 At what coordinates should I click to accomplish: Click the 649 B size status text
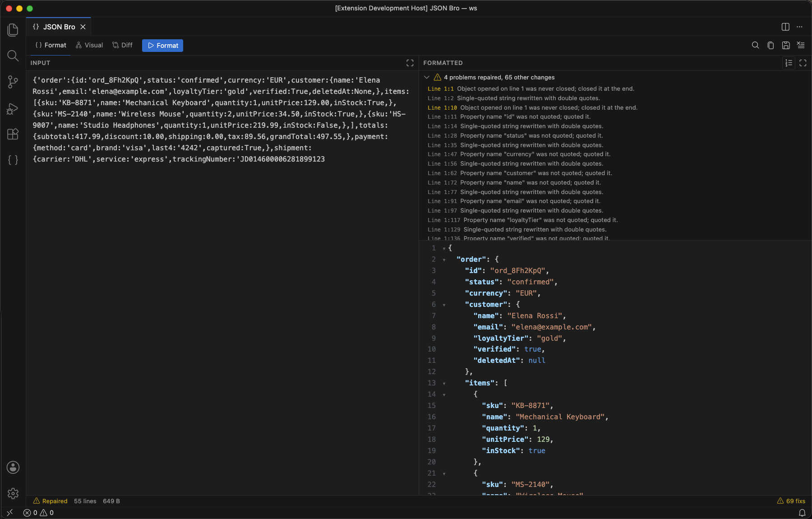(111, 501)
